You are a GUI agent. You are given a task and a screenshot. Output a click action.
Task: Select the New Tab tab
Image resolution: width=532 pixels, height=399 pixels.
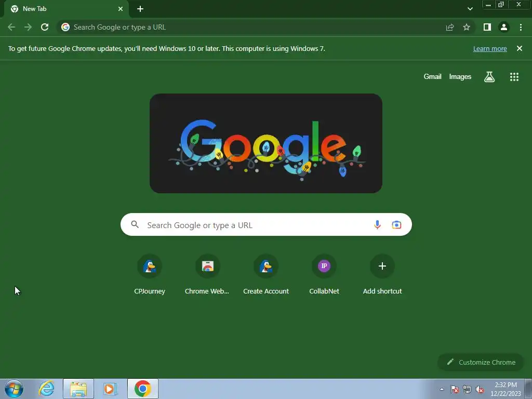point(66,9)
